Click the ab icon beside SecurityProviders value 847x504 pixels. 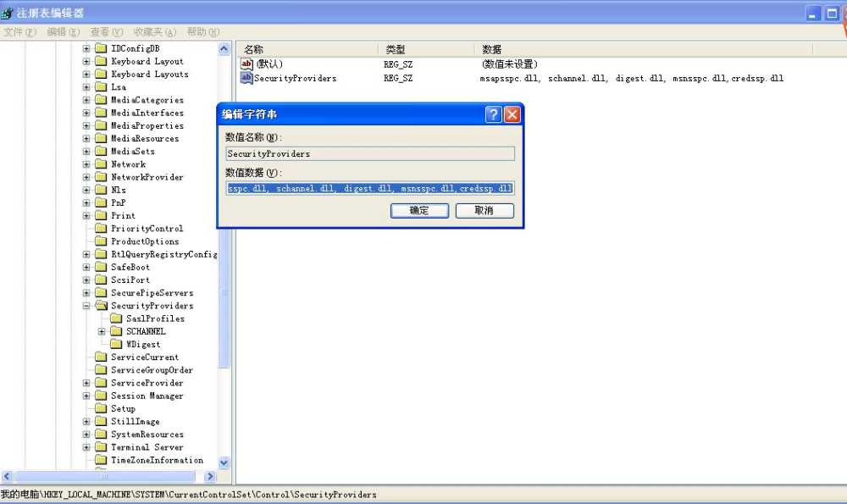(246, 77)
